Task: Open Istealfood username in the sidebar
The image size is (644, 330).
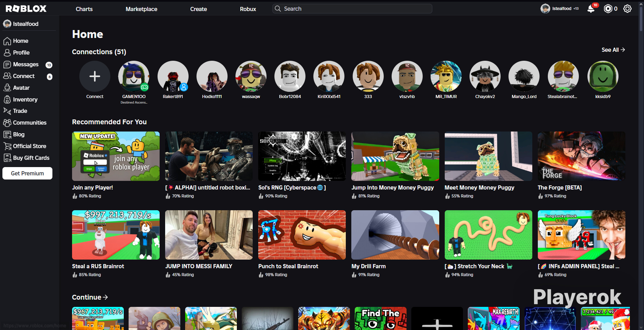Action: 26,24
